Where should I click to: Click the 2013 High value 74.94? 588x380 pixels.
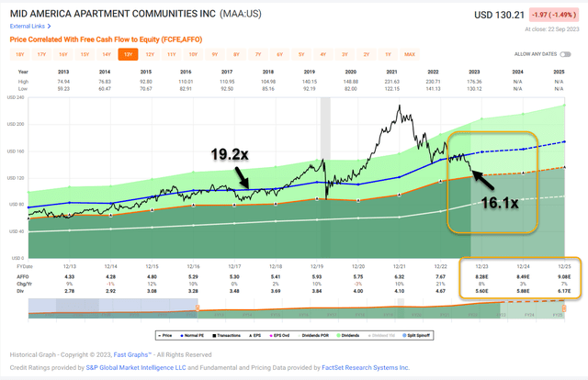click(63, 82)
